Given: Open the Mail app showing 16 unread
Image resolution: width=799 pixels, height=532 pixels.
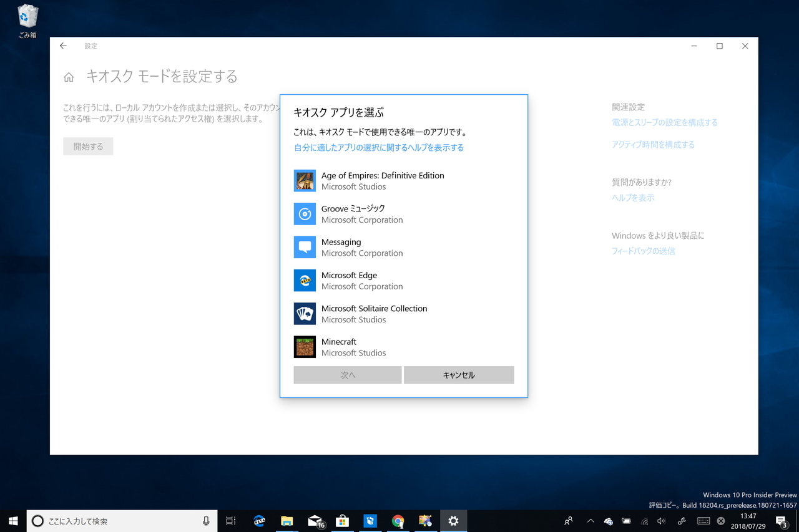Looking at the screenshot, I should click(x=315, y=521).
